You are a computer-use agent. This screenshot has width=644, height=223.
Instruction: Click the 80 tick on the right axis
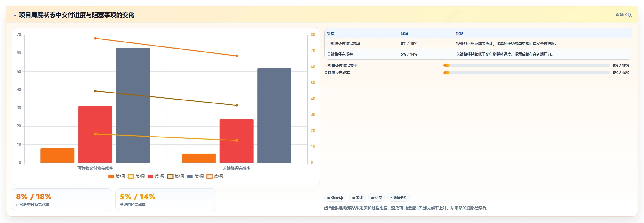[313, 35]
